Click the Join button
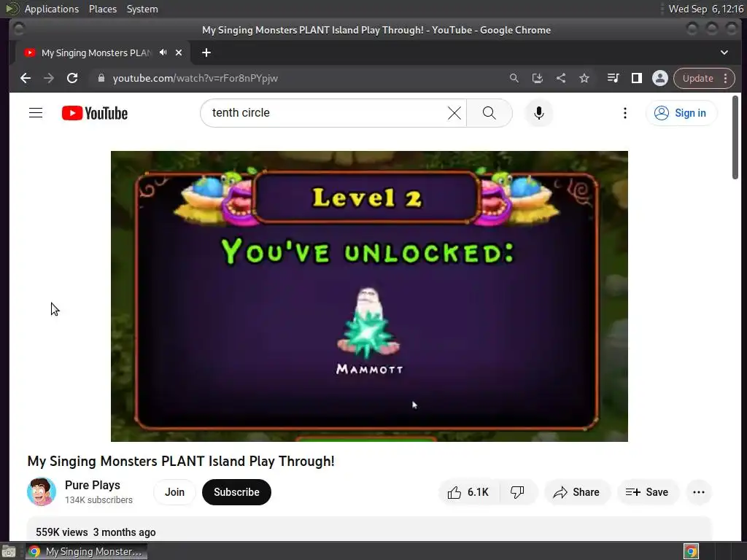This screenshot has height=560, width=747. pyautogui.click(x=174, y=492)
